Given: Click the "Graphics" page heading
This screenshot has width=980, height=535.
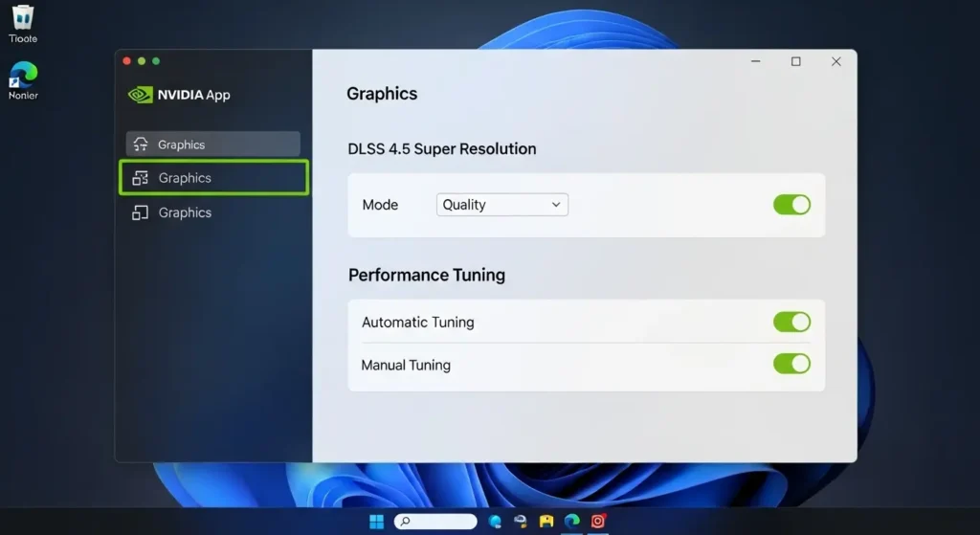Looking at the screenshot, I should [x=382, y=94].
